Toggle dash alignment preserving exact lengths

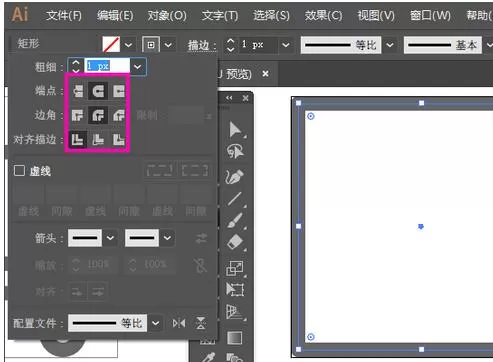(160, 170)
